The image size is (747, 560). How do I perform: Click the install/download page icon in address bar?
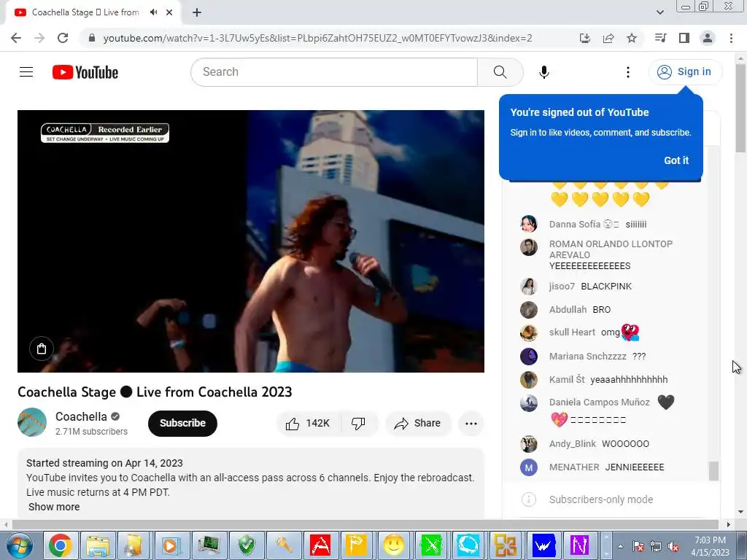coord(584,38)
